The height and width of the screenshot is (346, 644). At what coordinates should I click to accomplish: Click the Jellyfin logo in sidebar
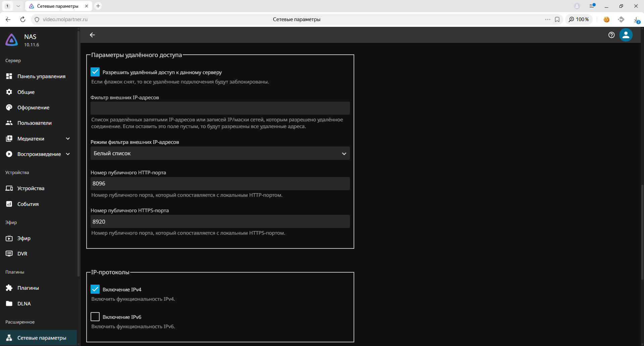[x=12, y=40]
